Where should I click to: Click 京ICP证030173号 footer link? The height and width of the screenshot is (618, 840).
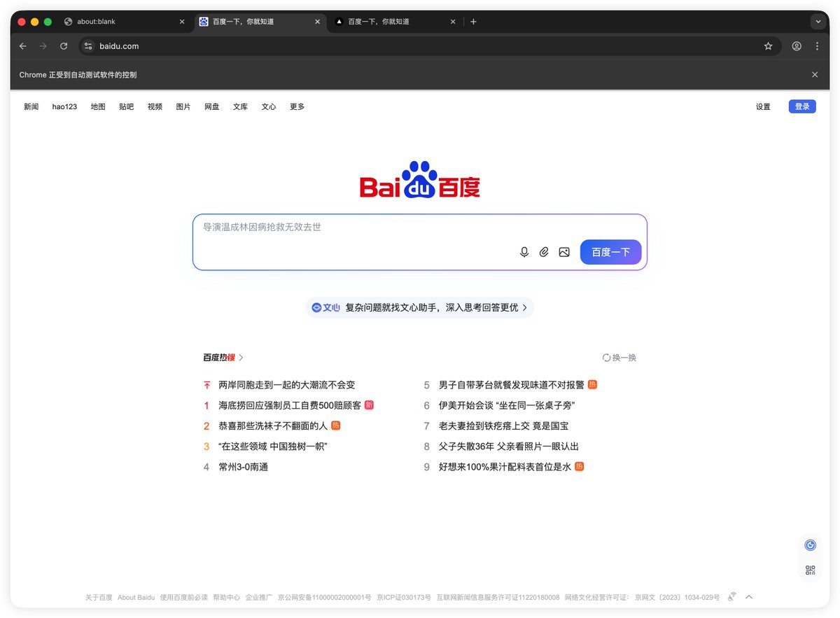(x=404, y=598)
